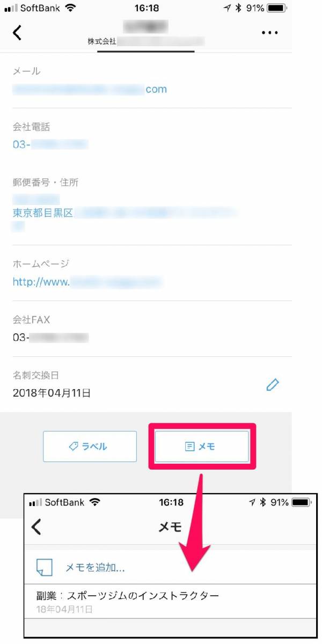Open the メモ button
Viewport: 322px width, 644px height.
coord(202,447)
